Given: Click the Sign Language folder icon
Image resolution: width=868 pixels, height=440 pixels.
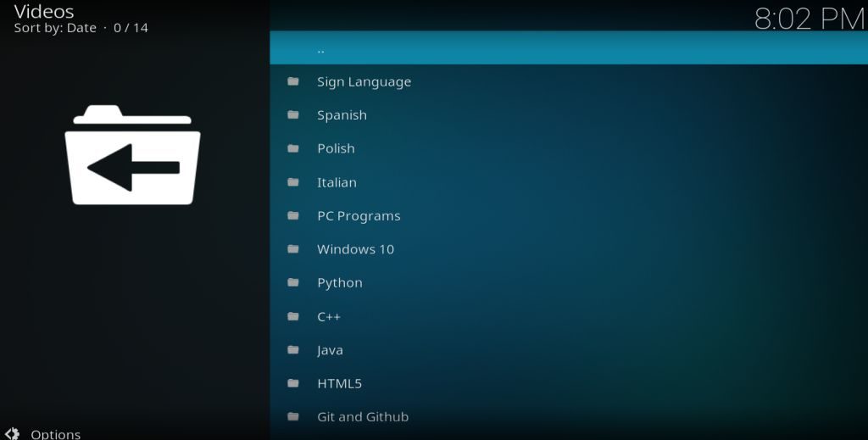Looking at the screenshot, I should [x=292, y=81].
